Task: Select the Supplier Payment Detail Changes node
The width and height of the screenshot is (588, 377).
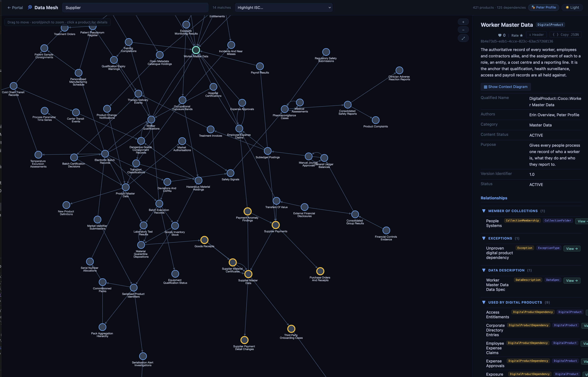Action: pyautogui.click(x=244, y=340)
